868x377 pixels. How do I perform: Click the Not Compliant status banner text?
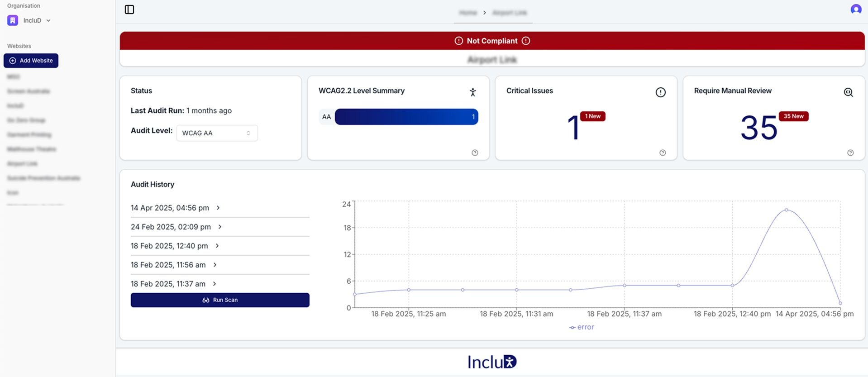492,41
